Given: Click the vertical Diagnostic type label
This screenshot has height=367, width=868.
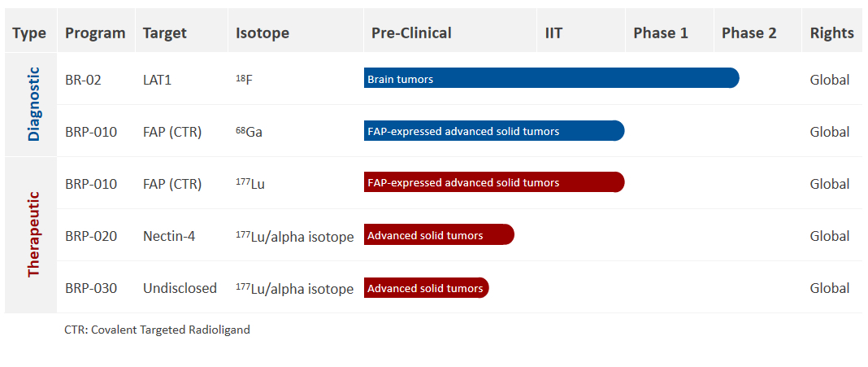Looking at the screenshot, I should tap(34, 103).
